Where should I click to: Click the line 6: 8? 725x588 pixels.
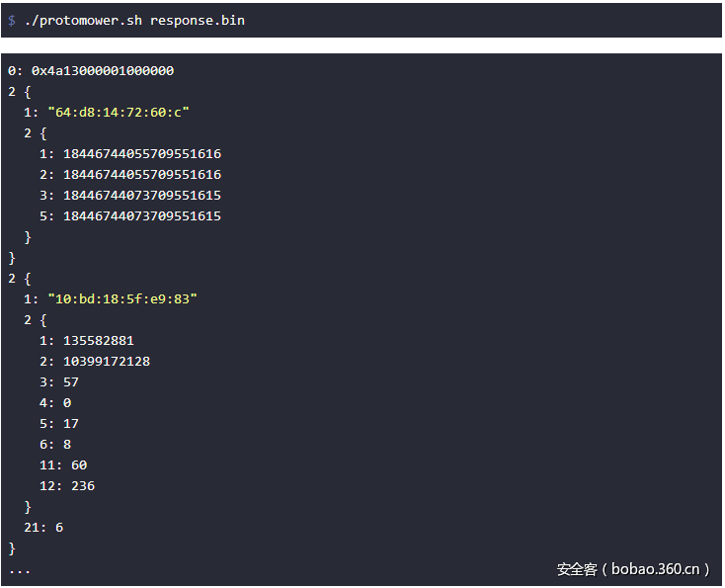[55, 444]
